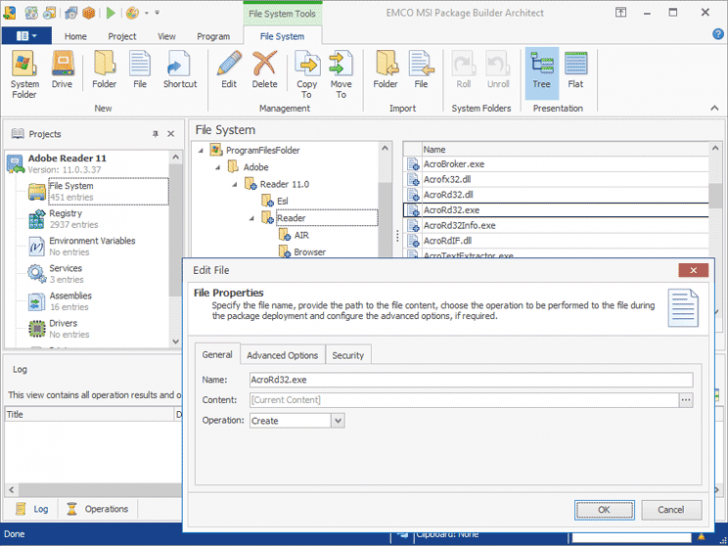Click the Name input field
This screenshot has width=728, height=546.
[x=471, y=380]
